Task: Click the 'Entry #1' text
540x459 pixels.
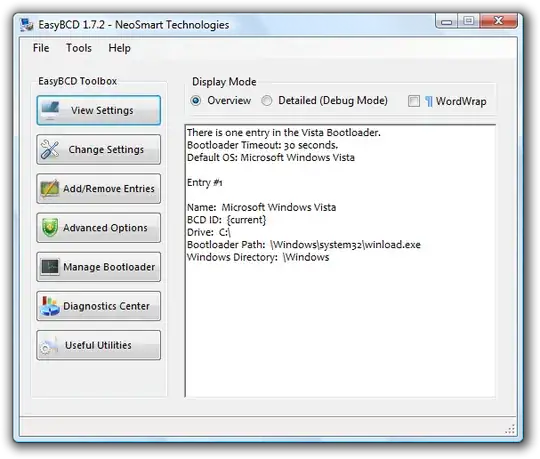Action: tap(205, 182)
